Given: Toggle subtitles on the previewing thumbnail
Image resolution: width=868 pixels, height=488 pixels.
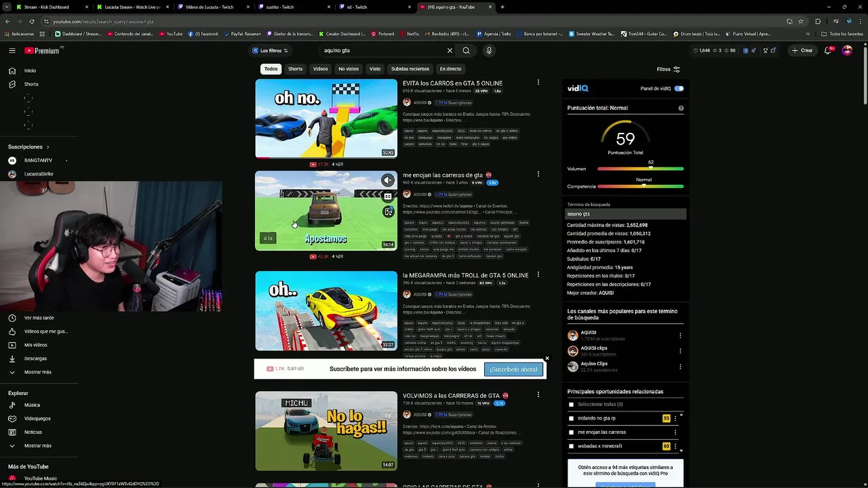Looking at the screenshot, I should click(388, 197).
